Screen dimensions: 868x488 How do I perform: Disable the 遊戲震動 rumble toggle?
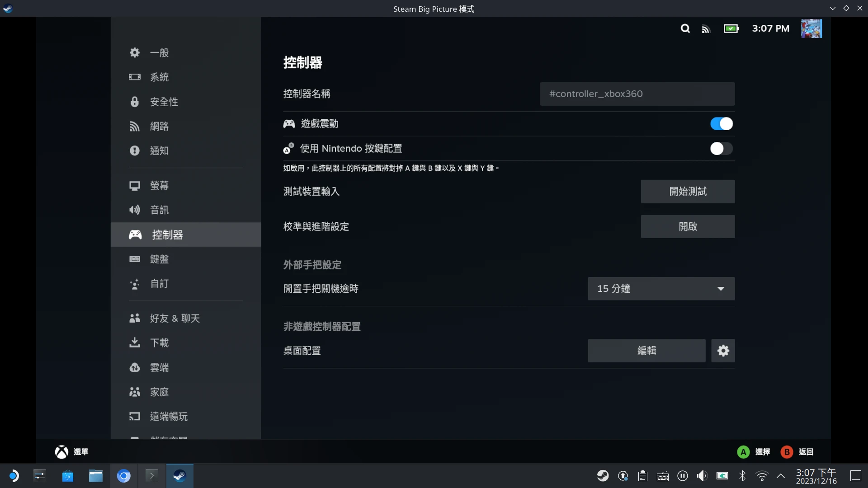pyautogui.click(x=721, y=124)
